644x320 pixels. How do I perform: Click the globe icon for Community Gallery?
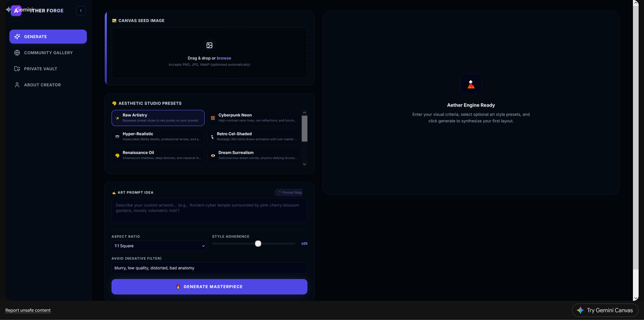point(17,53)
